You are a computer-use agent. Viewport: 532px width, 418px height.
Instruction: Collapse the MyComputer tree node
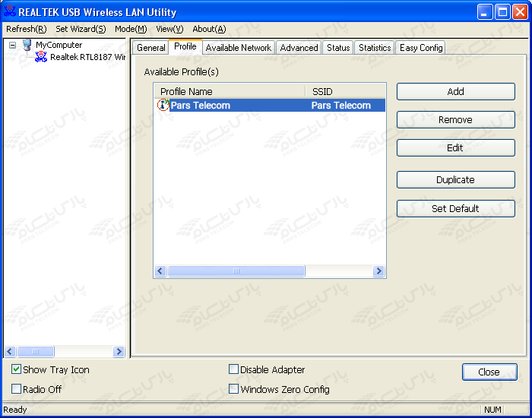(13, 45)
